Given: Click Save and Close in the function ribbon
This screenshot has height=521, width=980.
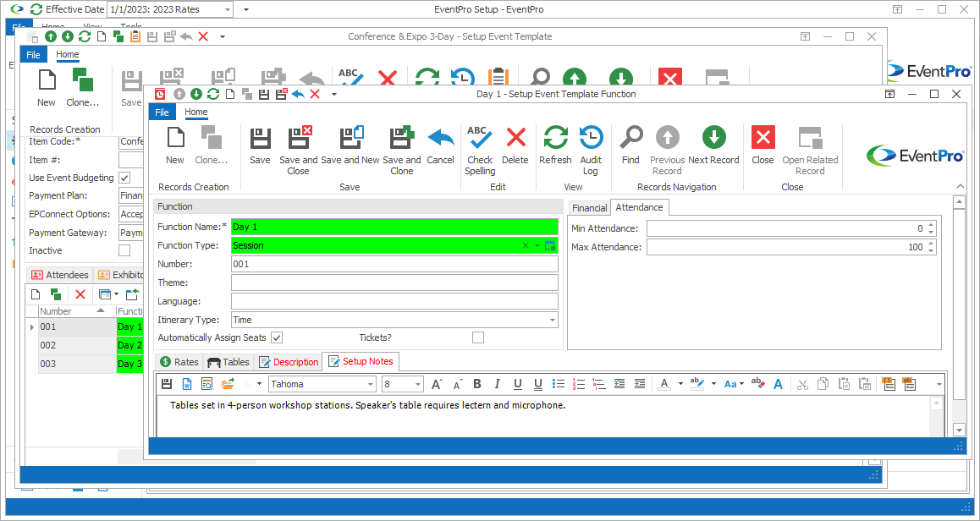Looking at the screenshot, I should pos(298,151).
